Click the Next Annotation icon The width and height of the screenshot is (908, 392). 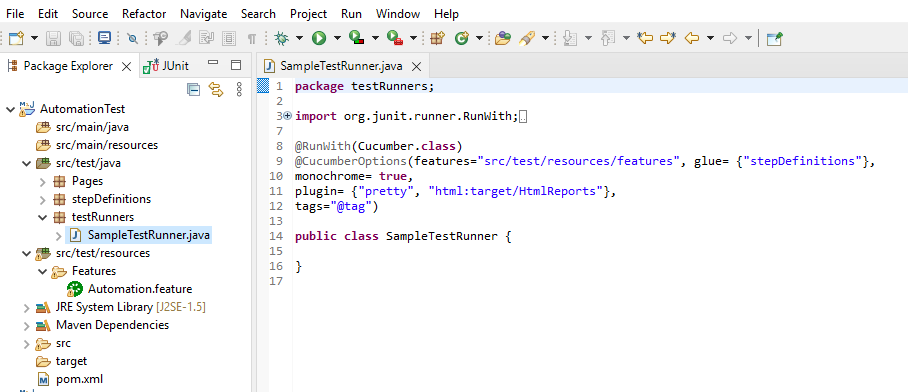(x=570, y=38)
